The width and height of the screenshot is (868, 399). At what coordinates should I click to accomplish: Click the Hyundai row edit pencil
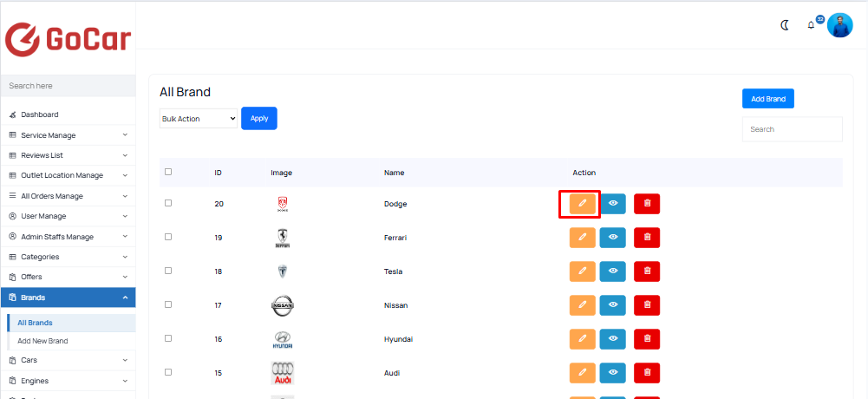click(583, 338)
